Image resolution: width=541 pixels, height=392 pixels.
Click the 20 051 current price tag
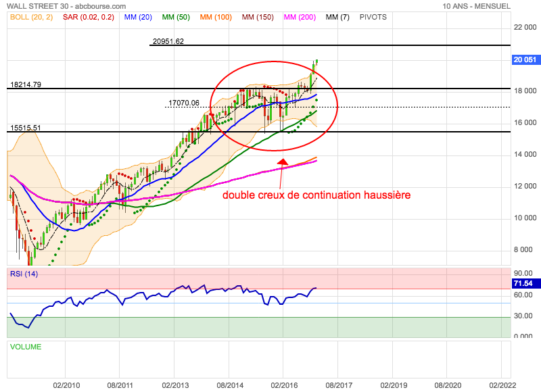pos(525,59)
